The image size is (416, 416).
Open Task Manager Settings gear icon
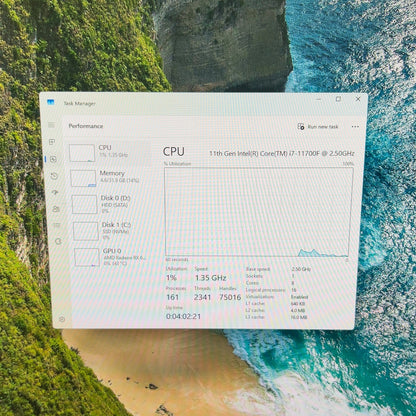62,319
